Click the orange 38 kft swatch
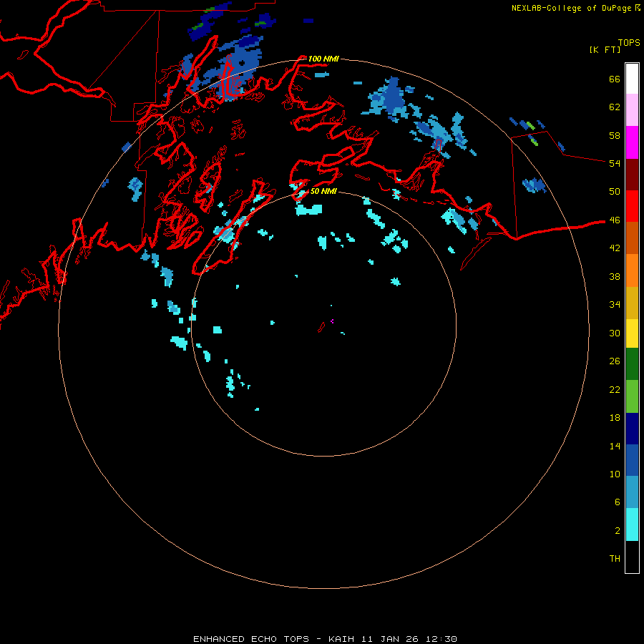This screenshot has height=644, width=644. (x=632, y=270)
